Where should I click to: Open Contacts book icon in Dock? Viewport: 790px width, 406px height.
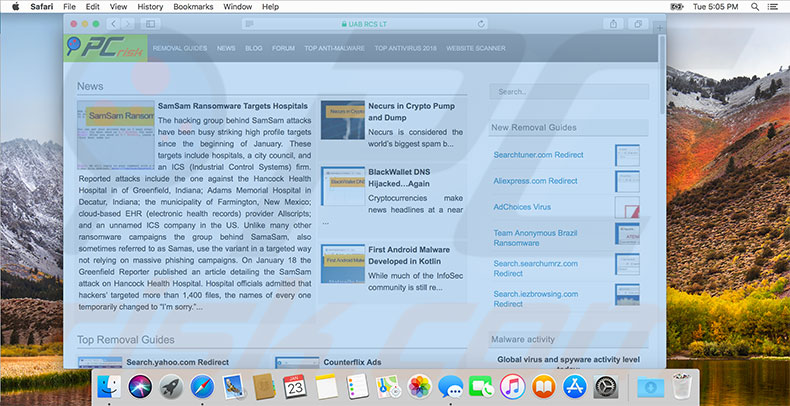(264, 387)
